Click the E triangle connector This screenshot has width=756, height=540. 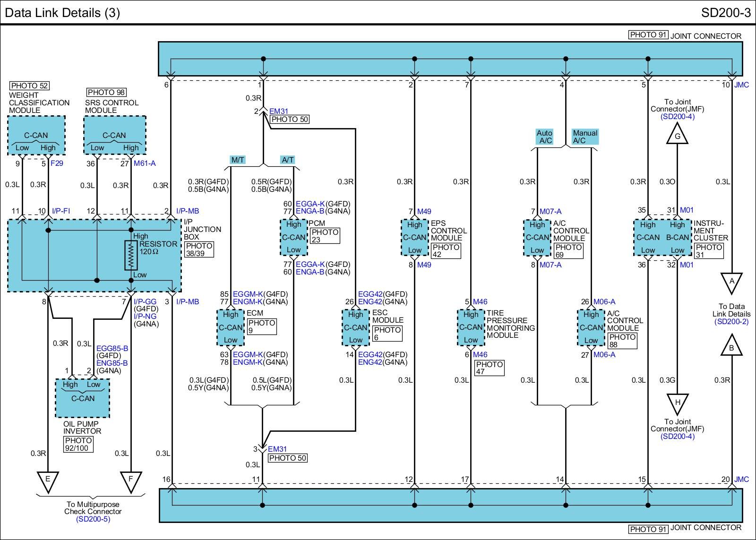(47, 480)
